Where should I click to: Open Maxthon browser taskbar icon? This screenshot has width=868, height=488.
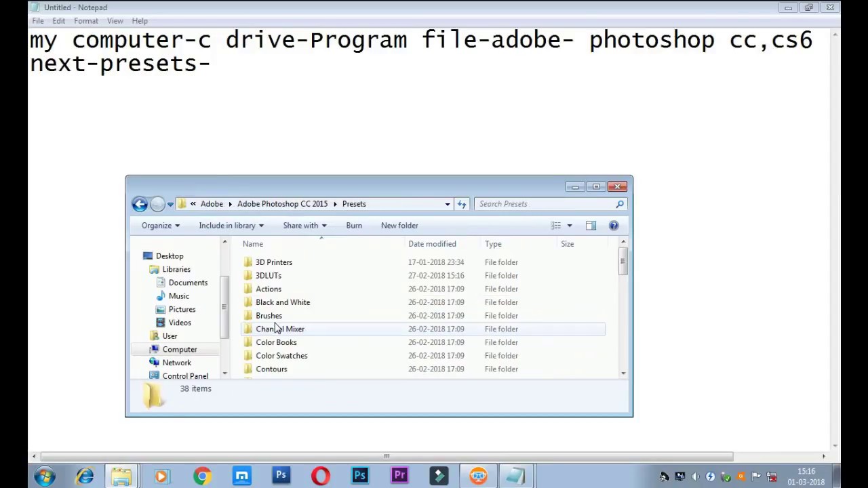[x=241, y=476]
